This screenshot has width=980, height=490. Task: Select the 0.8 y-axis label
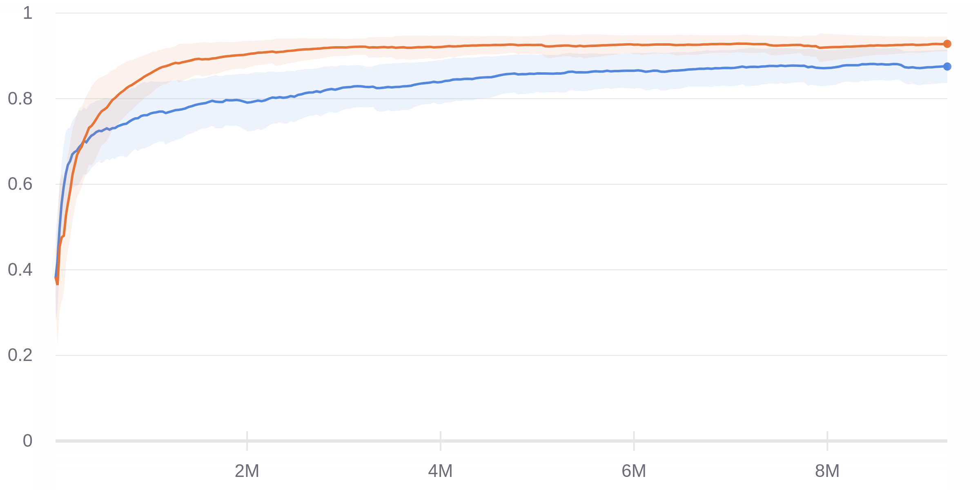tap(20, 99)
